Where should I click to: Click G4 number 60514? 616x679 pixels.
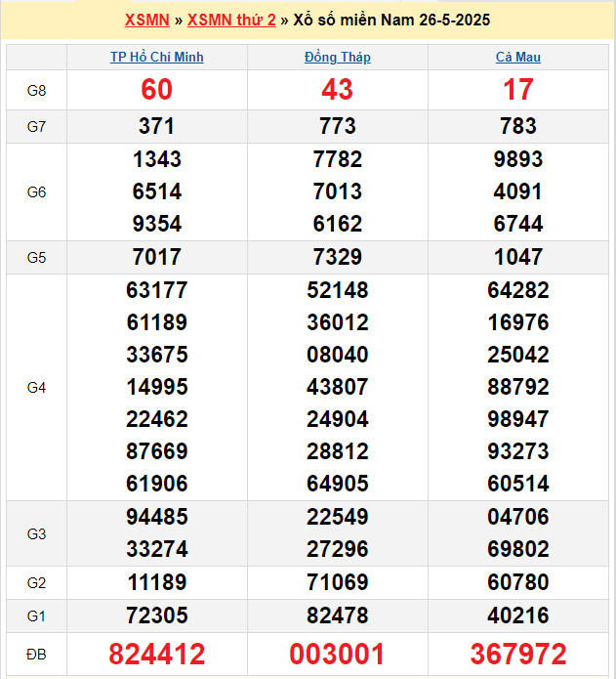coord(518,484)
